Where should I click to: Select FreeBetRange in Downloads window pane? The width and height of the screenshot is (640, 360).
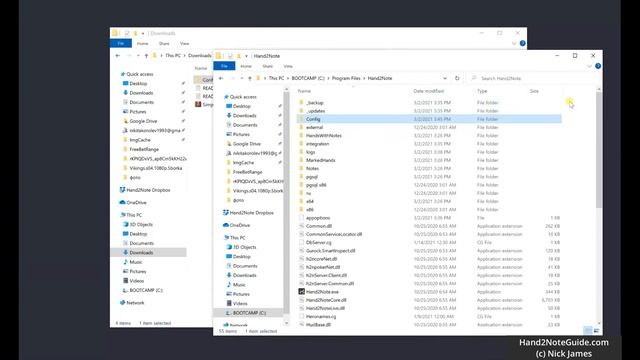[x=144, y=149]
